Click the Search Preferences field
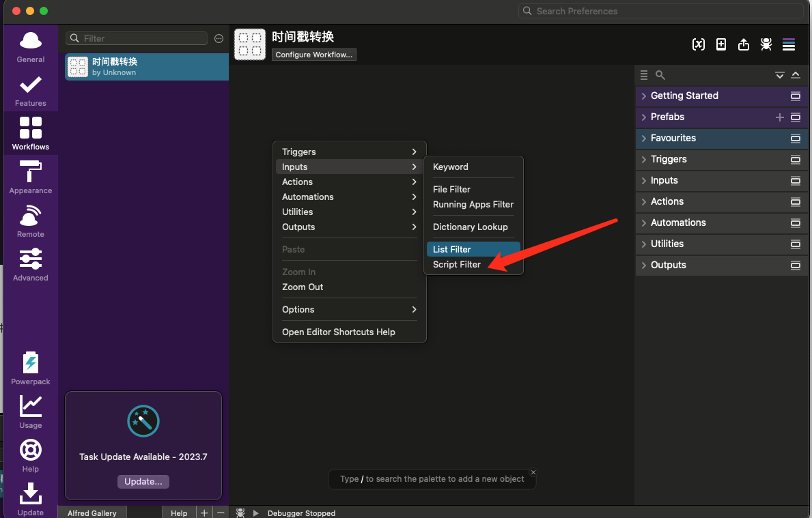812x518 pixels. coord(661,11)
